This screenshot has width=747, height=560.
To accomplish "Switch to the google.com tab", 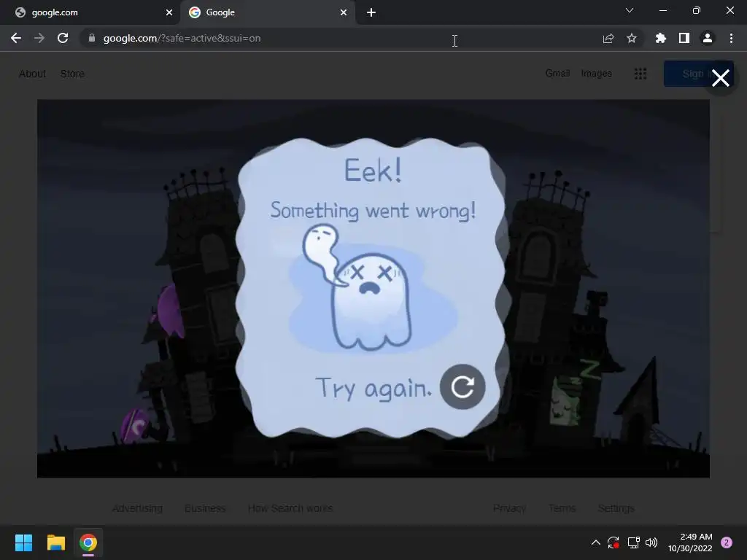I will tap(90, 12).
